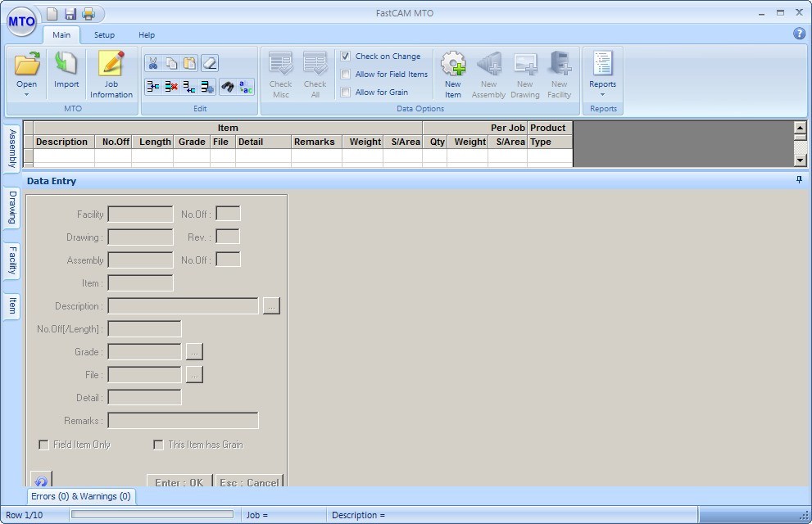Enable Allow for Field Items
The height and width of the screenshot is (524, 812).
tap(346, 75)
